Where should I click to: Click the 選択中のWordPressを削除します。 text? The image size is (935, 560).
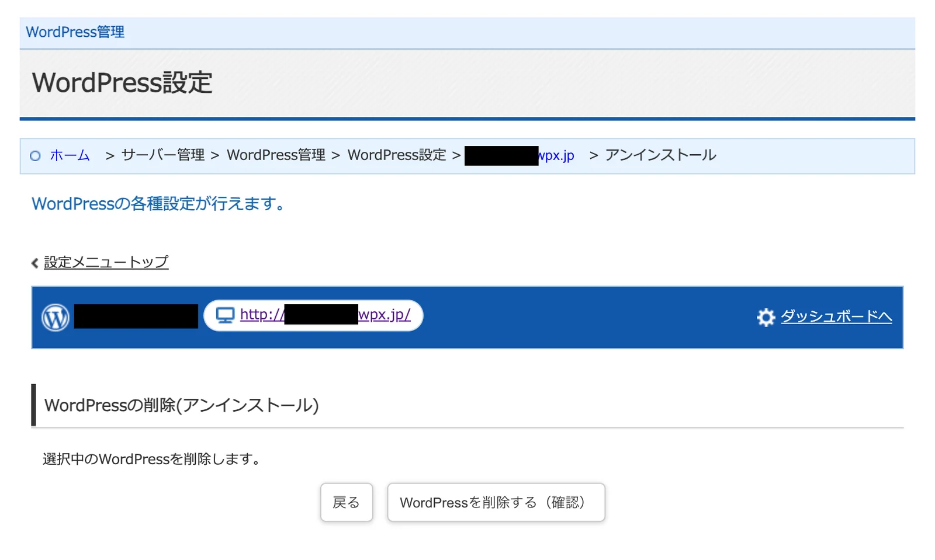152,459
